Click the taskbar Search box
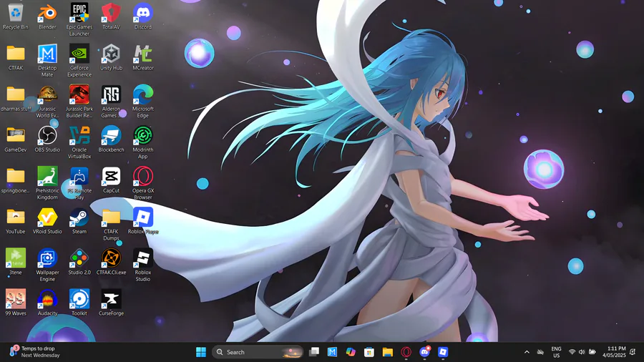 point(258,352)
